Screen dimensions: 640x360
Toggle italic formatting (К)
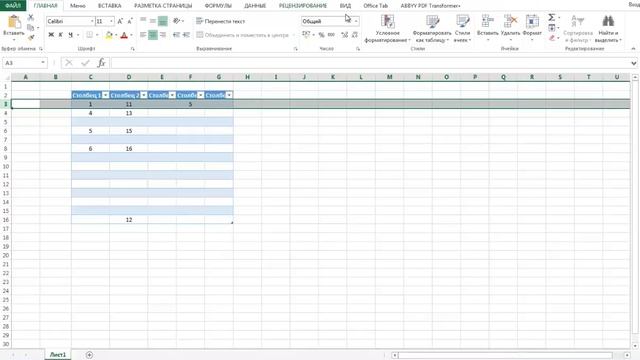coord(60,35)
